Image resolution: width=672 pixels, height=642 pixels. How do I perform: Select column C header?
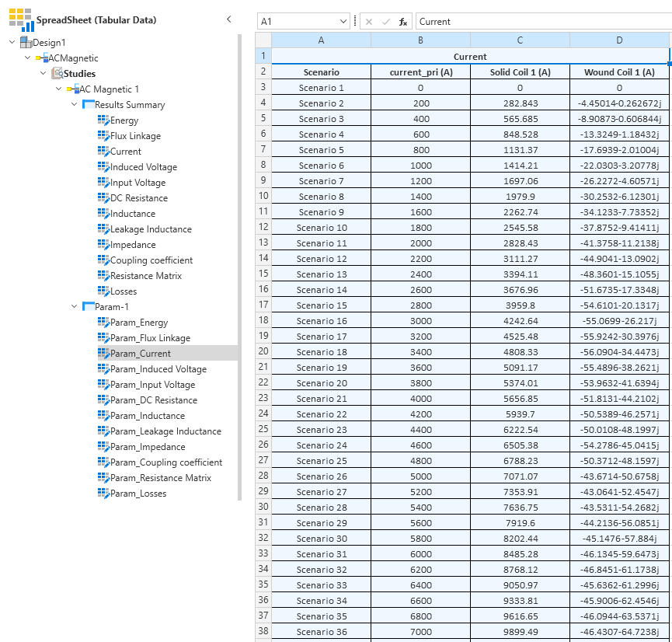(x=520, y=40)
